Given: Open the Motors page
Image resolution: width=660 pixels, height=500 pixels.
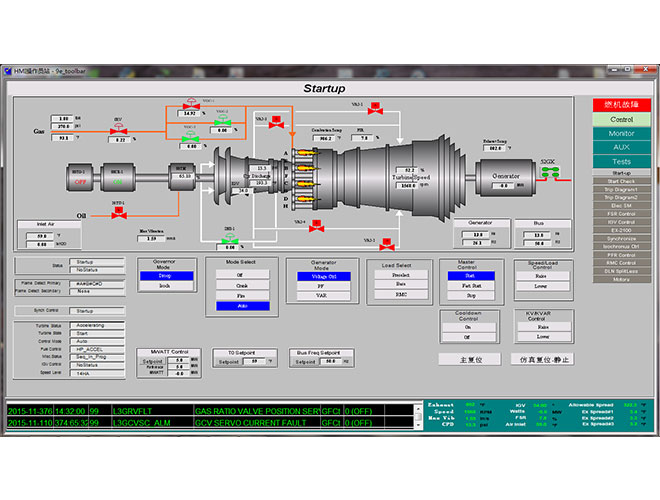Looking at the screenshot, I should [621, 279].
